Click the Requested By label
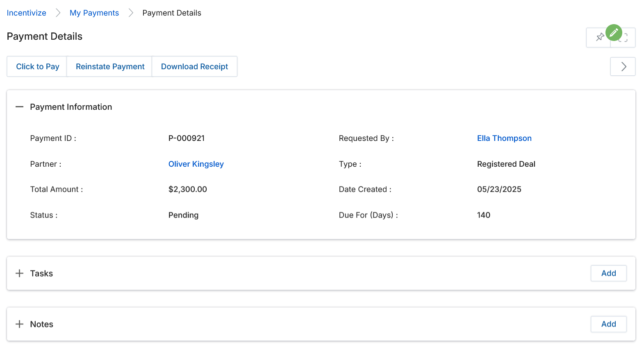644x351 pixels. point(366,138)
